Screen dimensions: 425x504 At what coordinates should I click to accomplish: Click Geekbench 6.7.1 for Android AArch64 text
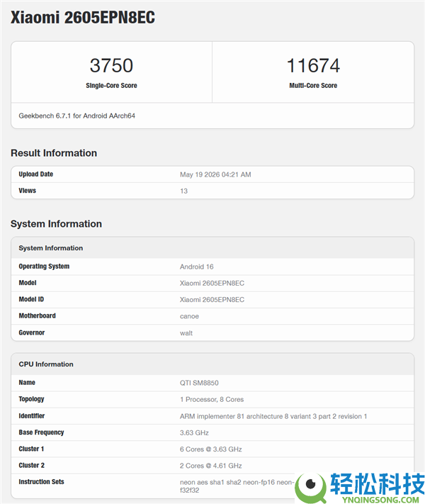pyautogui.click(x=76, y=116)
